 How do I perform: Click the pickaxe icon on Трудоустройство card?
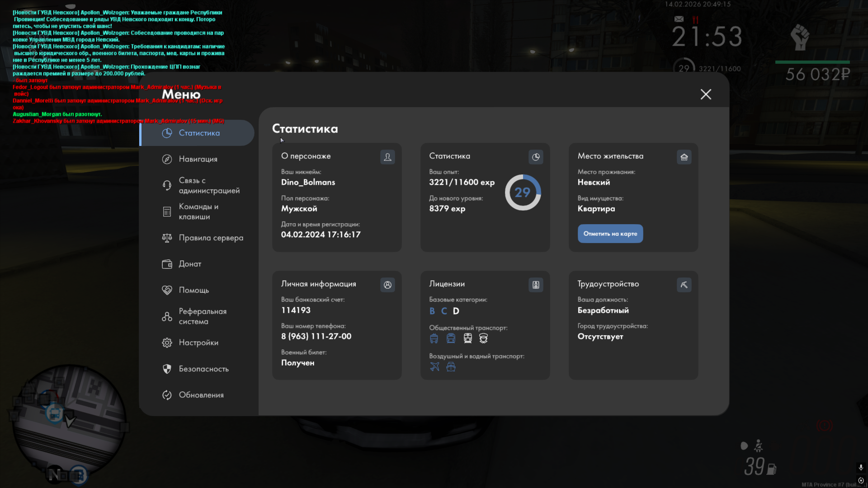coord(684,285)
